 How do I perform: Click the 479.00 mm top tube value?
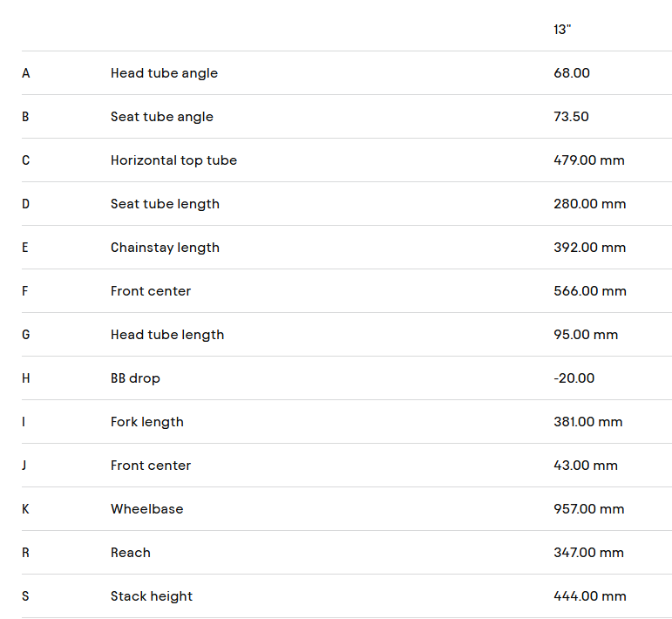point(589,160)
